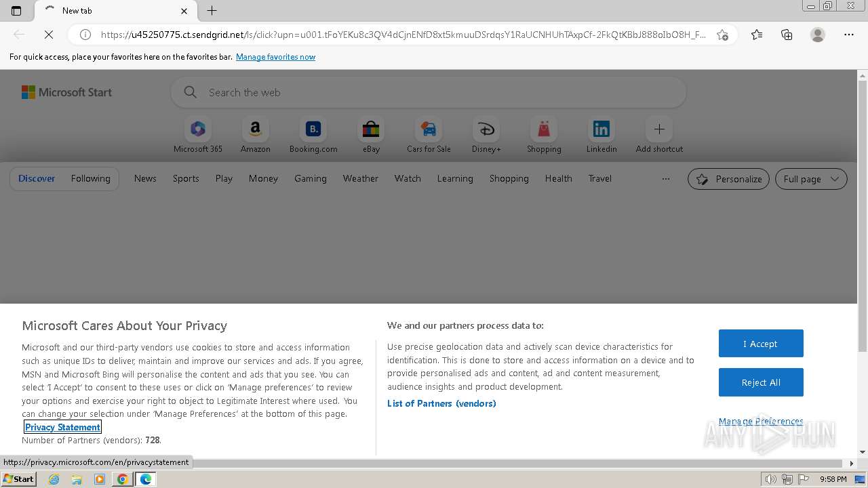The image size is (868, 488).
Task: Open the Shopping feed tab
Action: tap(509, 178)
